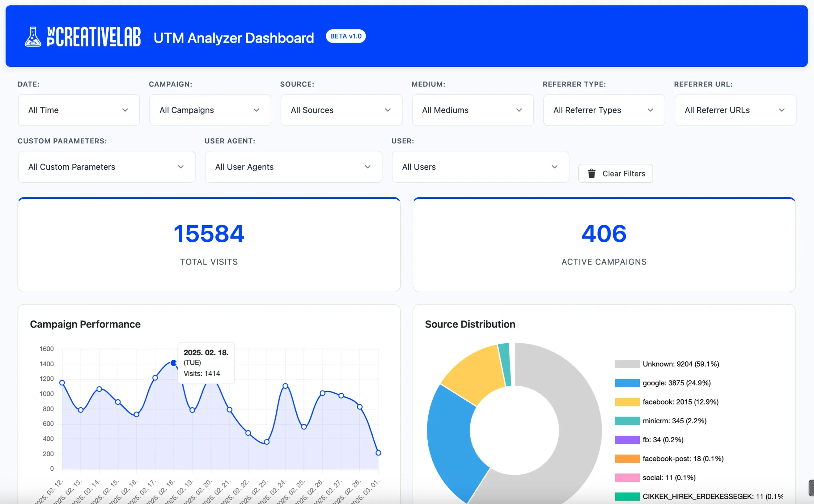Open the All Referrer Types dropdown

[604, 110]
